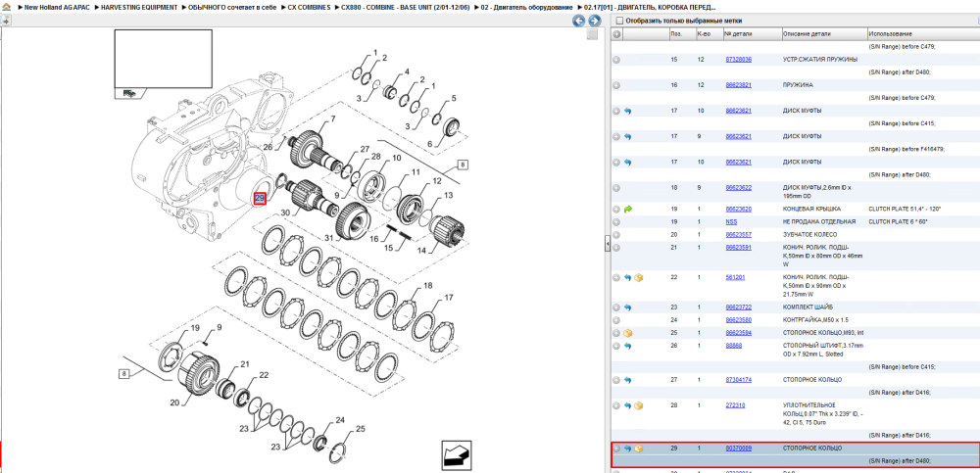Open part number 86623821 link
Image resolution: width=980 pixels, height=473 pixels.
(x=738, y=85)
